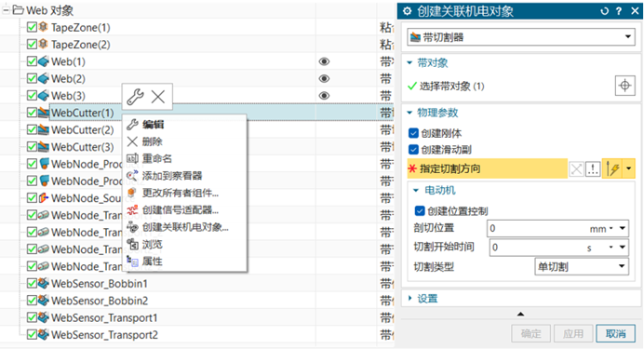Click the WebSensor_Transport2 sensor icon

coord(44,335)
